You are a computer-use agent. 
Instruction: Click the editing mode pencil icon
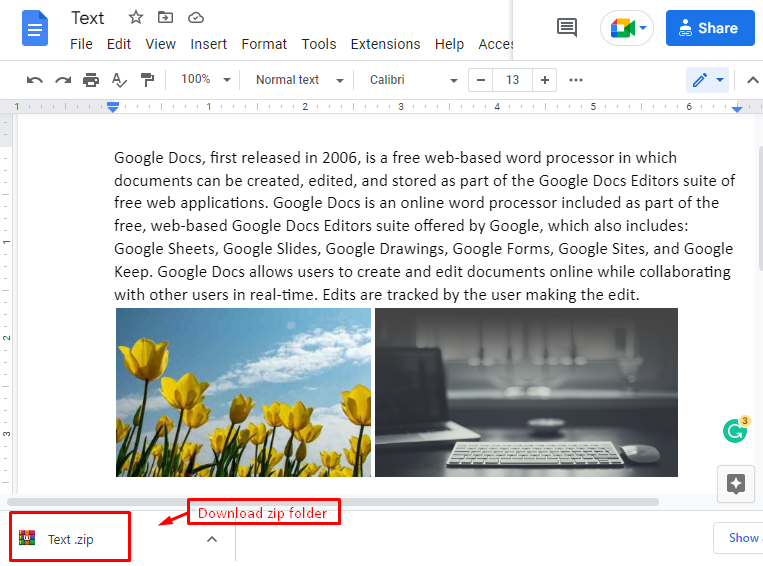tap(700, 80)
